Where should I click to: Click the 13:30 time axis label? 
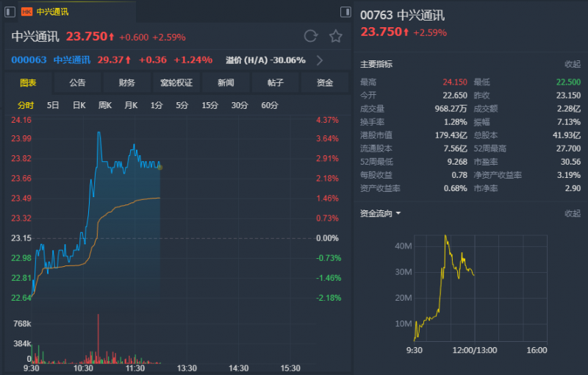pos(187,368)
